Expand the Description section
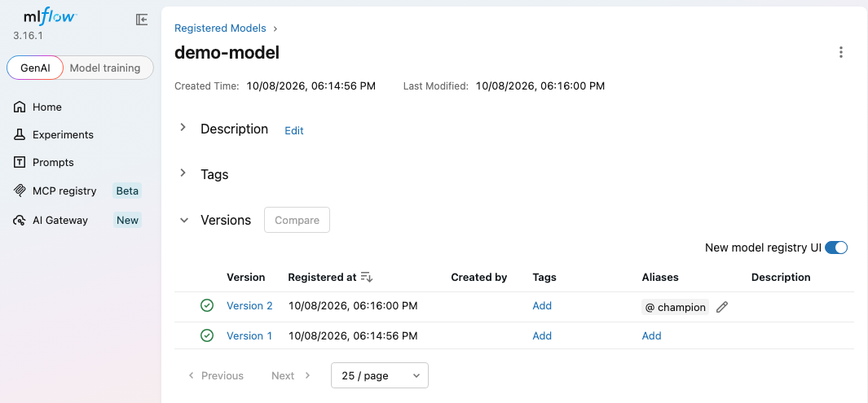This screenshot has height=403, width=868. (x=183, y=128)
